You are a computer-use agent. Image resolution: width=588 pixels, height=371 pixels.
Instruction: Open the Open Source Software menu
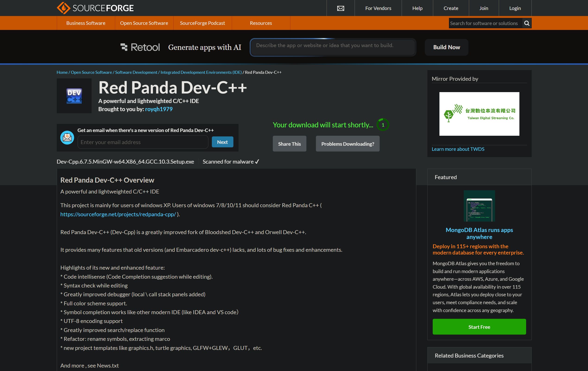[144, 23]
